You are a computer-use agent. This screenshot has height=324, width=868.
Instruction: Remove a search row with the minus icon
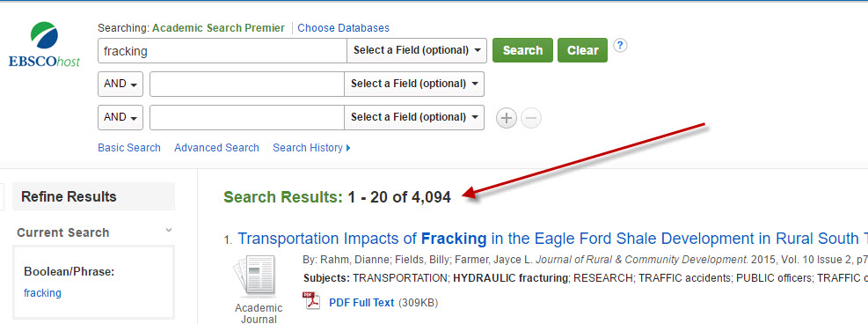[x=531, y=118]
